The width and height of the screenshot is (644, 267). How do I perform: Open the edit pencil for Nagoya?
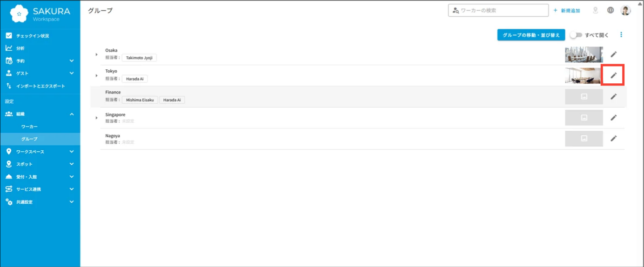(x=613, y=138)
